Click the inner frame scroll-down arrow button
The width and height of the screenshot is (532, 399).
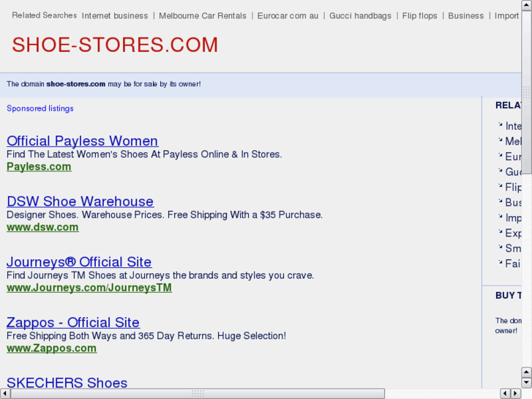point(527,383)
